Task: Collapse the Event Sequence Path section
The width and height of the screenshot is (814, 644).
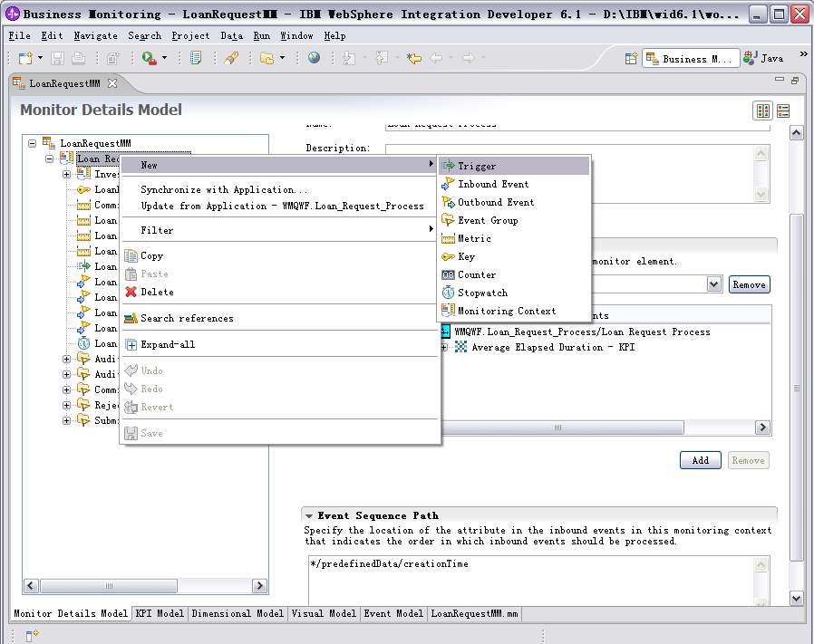Action: [309, 515]
